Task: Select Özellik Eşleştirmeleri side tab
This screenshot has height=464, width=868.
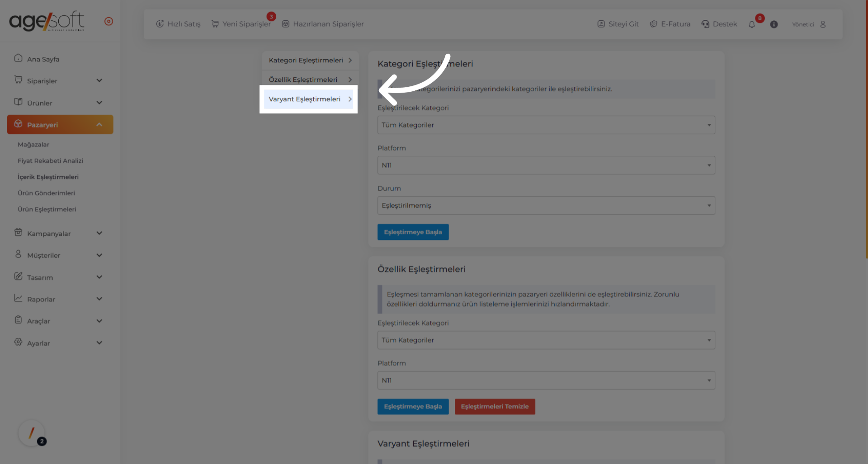Action: [x=310, y=80]
